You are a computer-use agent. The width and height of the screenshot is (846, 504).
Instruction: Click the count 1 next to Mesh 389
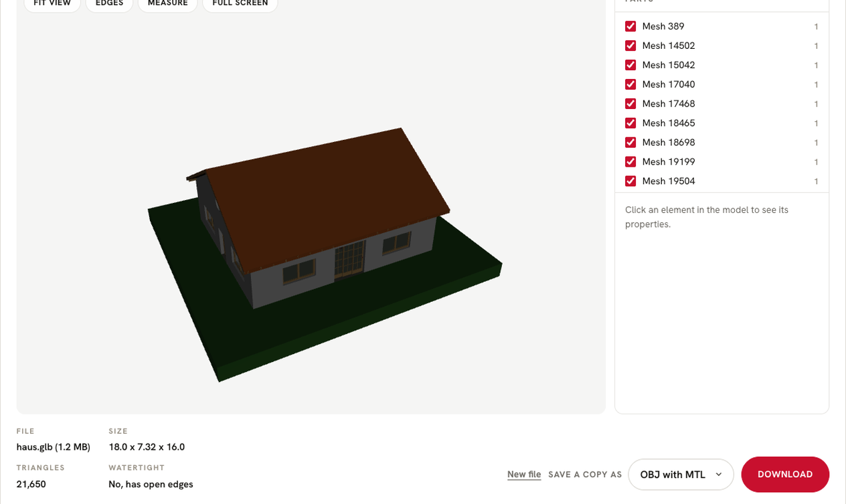pyautogui.click(x=816, y=27)
